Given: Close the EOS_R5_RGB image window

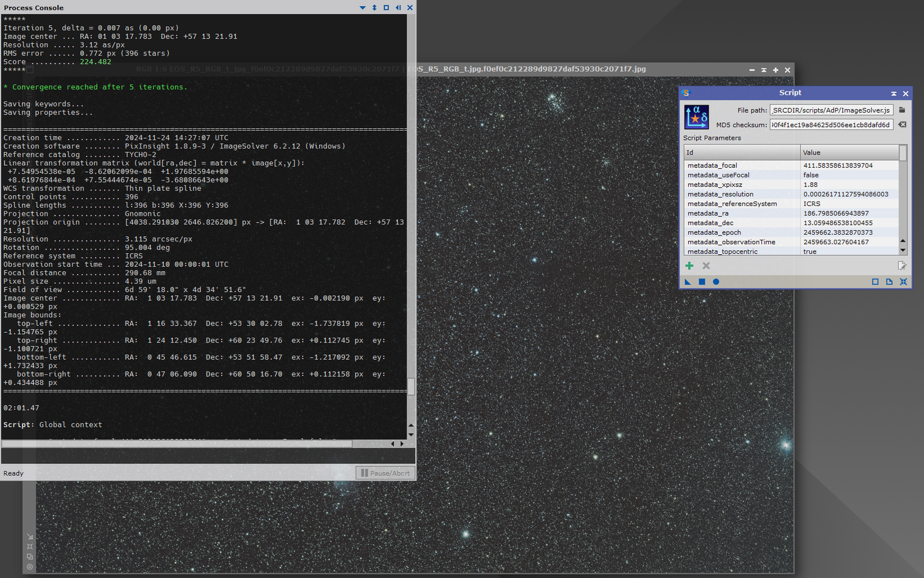Looking at the screenshot, I should tap(787, 70).
